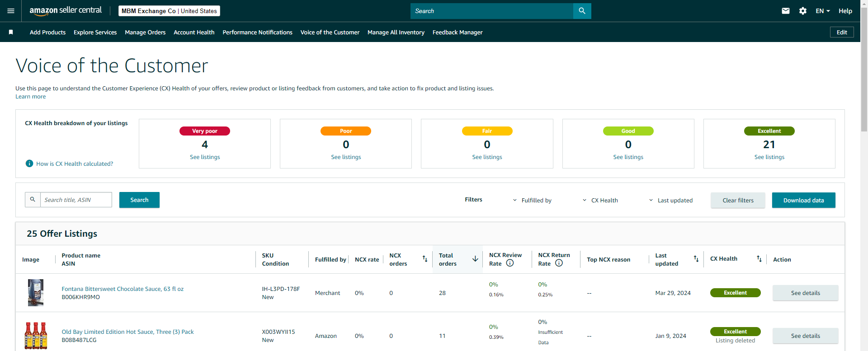Screen dimensions: 868x351
Task: Click the Clear filters button
Action: [738, 200]
